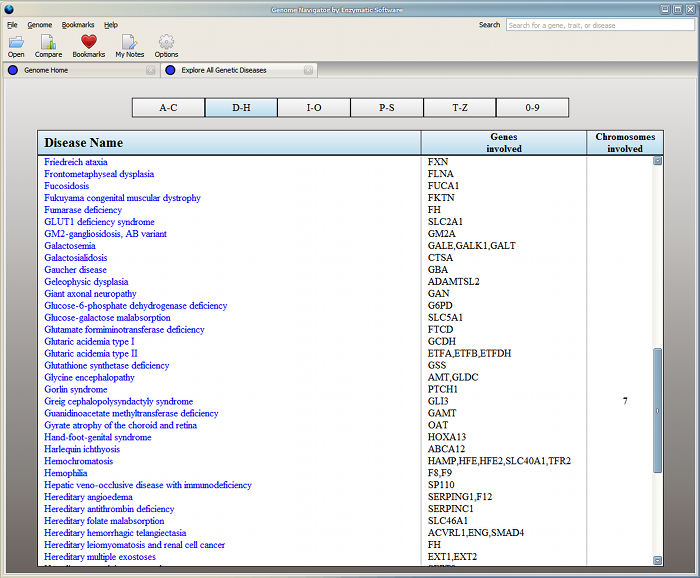Image resolution: width=700 pixels, height=578 pixels.
Task: Close the Genome Home tab
Action: (x=150, y=71)
